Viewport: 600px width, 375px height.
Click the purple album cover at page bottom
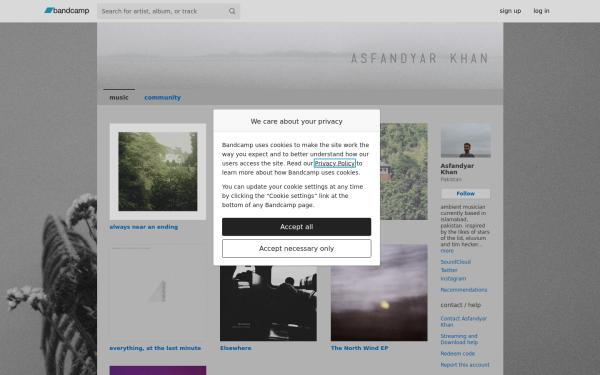tap(158, 370)
